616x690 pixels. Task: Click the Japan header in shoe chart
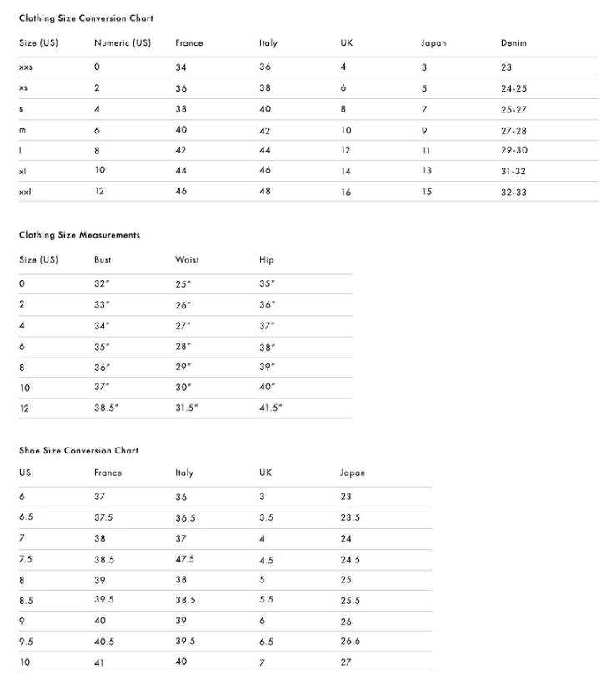pos(352,473)
